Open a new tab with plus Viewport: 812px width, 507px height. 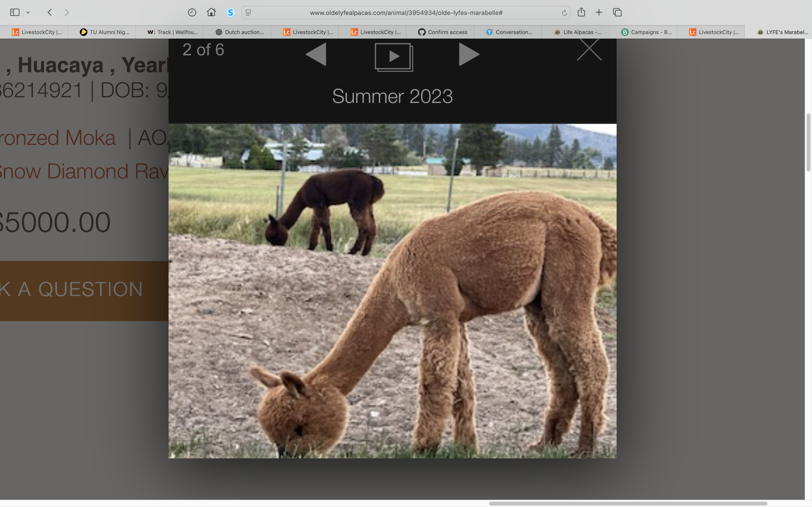pyautogui.click(x=599, y=12)
